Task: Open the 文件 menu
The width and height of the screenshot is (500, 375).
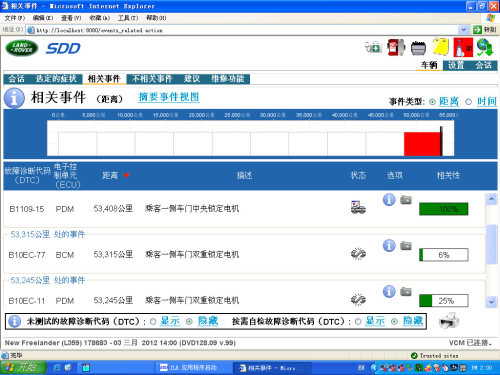Action: [14, 18]
